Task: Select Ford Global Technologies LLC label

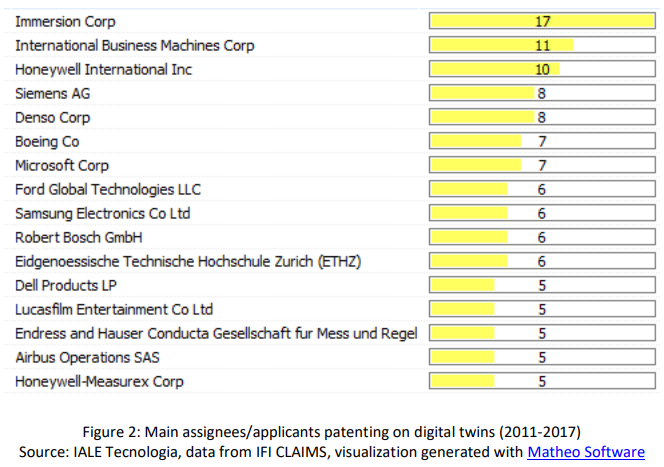Action: click(x=108, y=190)
